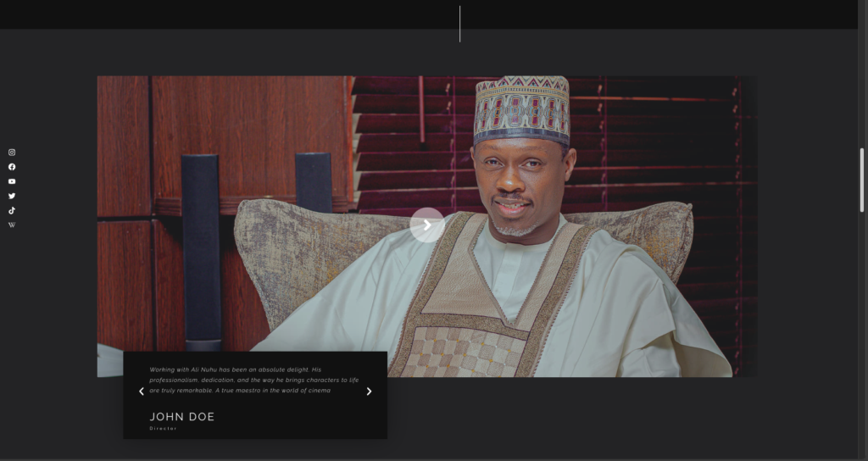Grab the vertical page scrollbar thumb
868x461 pixels.
(x=862, y=180)
